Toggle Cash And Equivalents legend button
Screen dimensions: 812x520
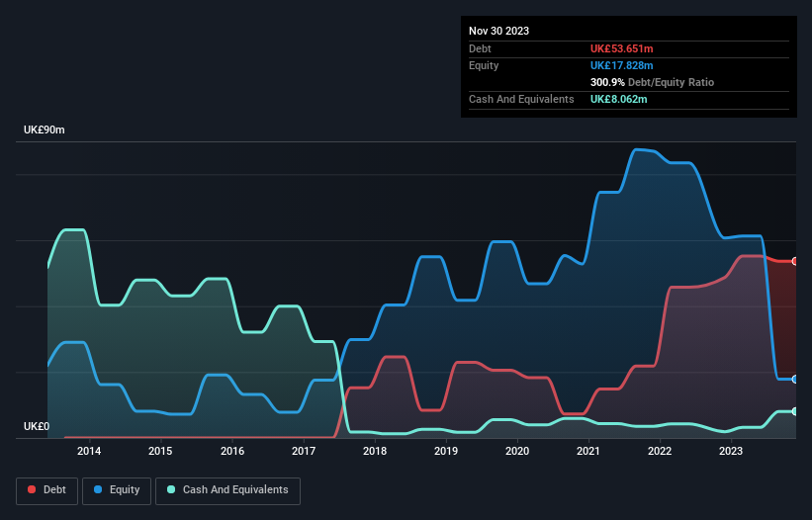tap(227, 490)
